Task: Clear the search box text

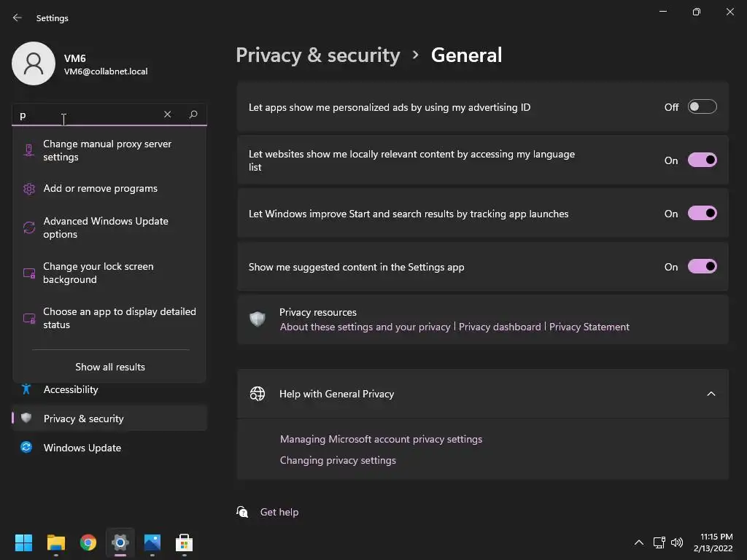Action: pos(167,114)
